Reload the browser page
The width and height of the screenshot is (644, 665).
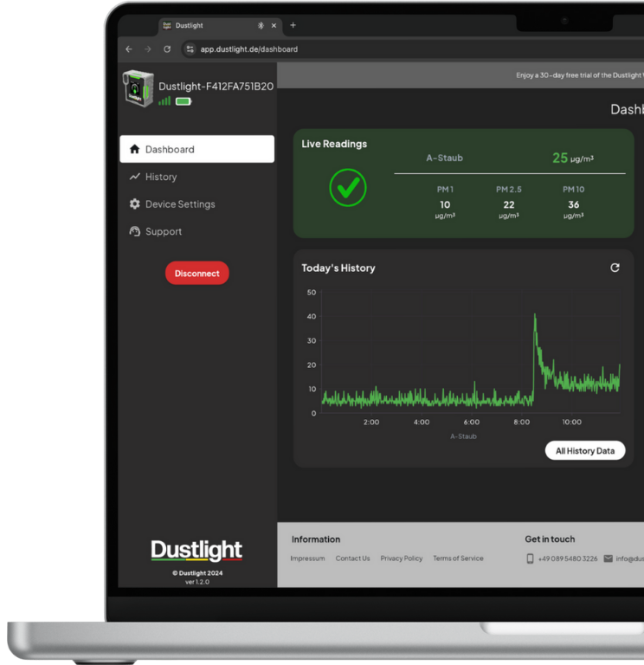tap(167, 49)
